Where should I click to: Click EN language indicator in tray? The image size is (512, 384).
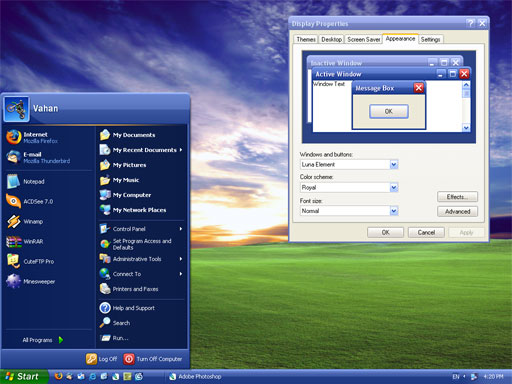(x=456, y=377)
